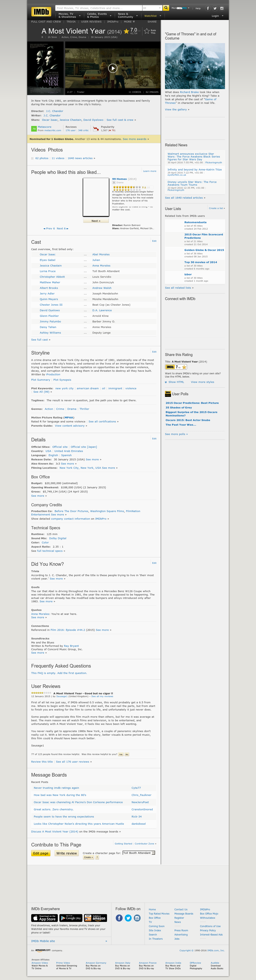Image resolution: width=256 pixels, height=980 pixels.
Task: Play the trailer video
Action: [112, 68]
